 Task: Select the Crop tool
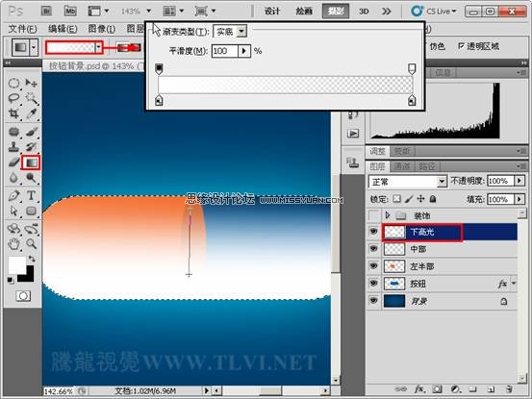(x=13, y=113)
